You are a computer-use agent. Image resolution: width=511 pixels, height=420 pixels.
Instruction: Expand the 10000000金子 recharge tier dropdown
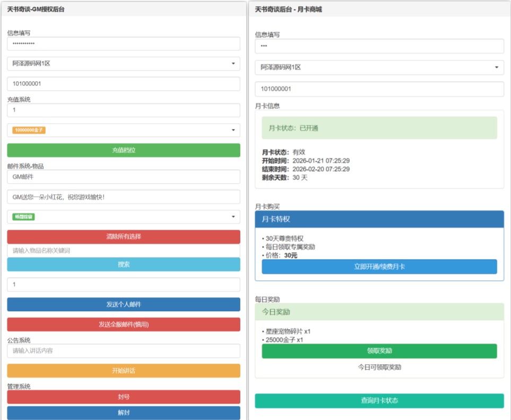[x=123, y=130]
